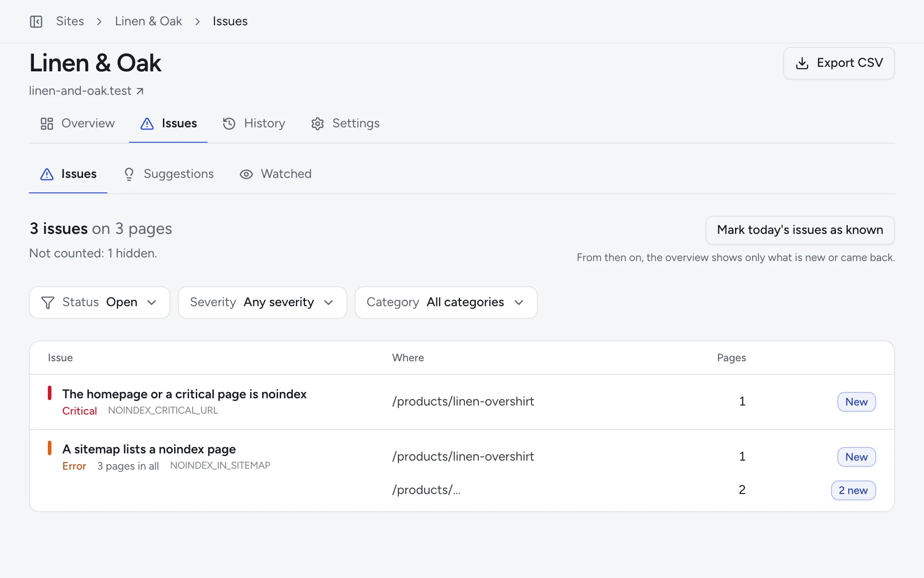924x578 pixels.
Task: Open Linen & Oak breadcrumb link
Action: pos(148,21)
